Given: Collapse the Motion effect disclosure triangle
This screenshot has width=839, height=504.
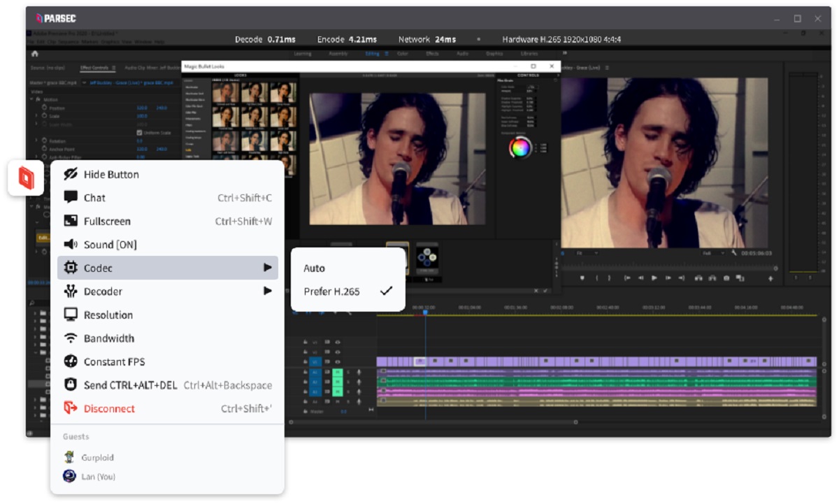Looking at the screenshot, I should pos(31,99).
